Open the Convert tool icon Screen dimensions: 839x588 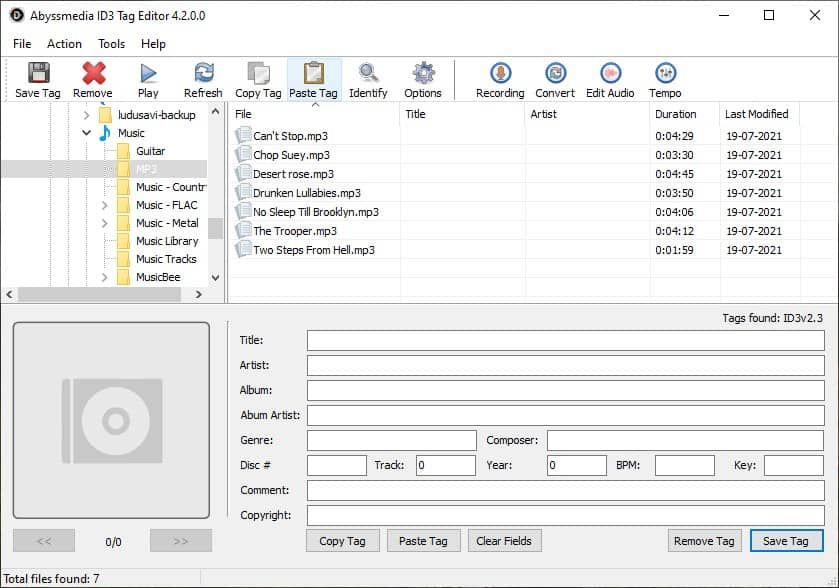pyautogui.click(x=555, y=73)
